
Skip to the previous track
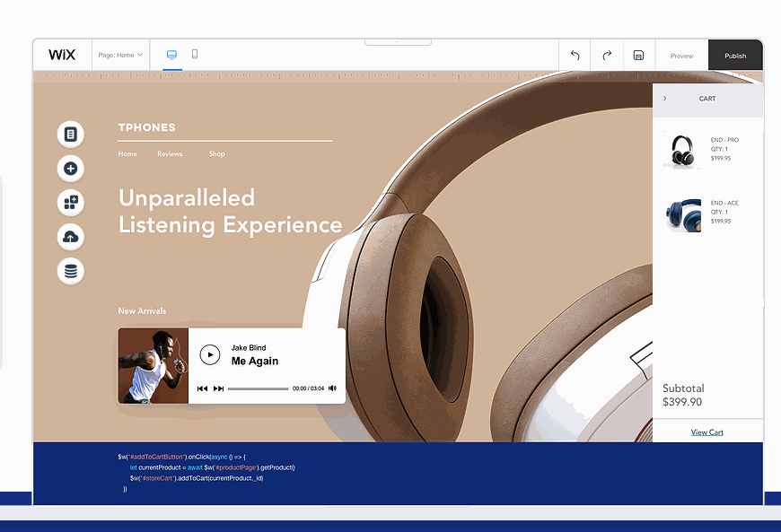click(x=202, y=388)
